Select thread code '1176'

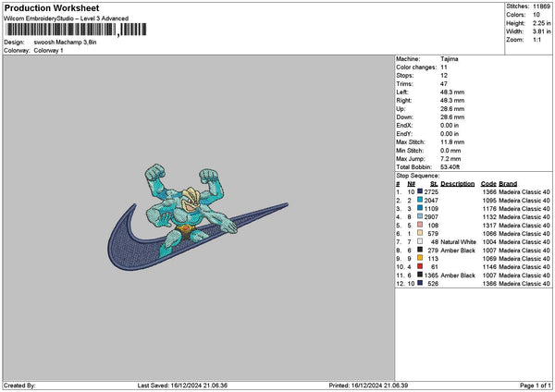point(489,209)
